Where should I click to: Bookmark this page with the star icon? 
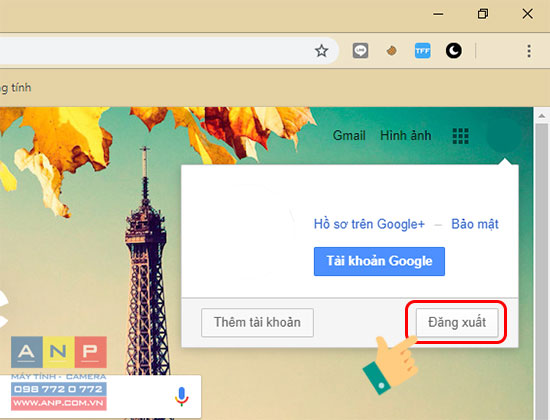pyautogui.click(x=321, y=51)
